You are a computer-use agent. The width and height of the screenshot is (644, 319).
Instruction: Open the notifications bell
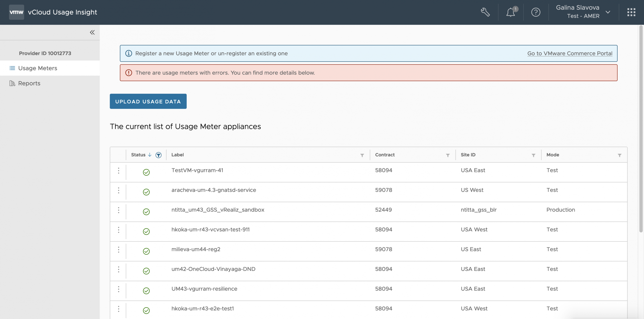tap(511, 12)
